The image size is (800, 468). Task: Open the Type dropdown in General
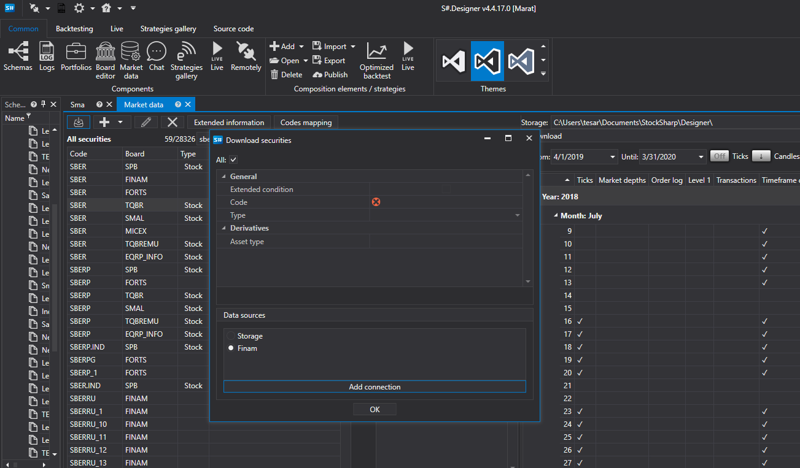pyautogui.click(x=517, y=215)
